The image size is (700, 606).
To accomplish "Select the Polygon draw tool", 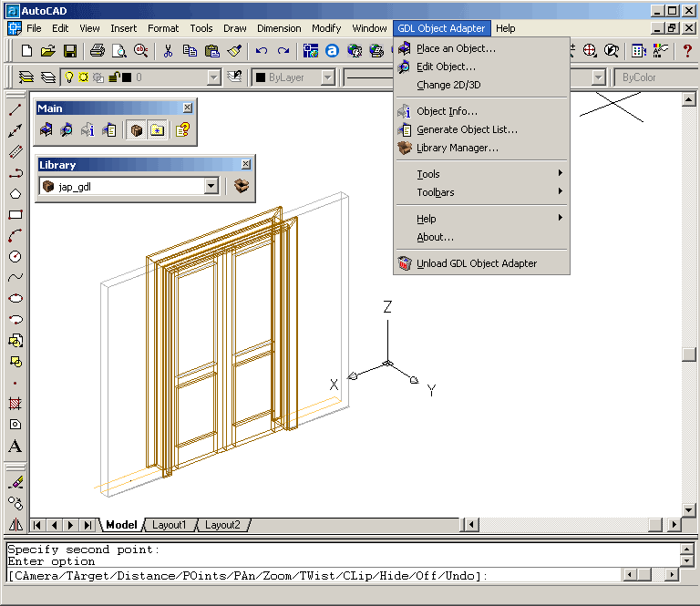I will coord(15,194).
